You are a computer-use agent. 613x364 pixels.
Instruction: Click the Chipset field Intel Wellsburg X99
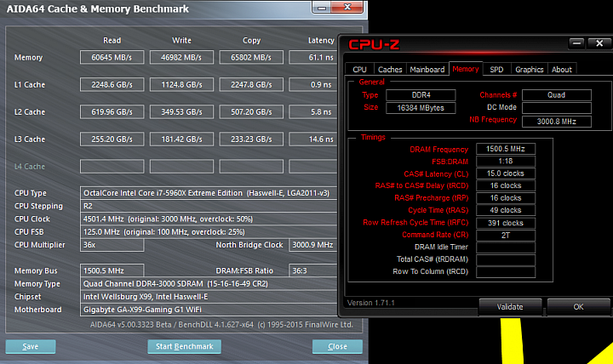(209, 297)
